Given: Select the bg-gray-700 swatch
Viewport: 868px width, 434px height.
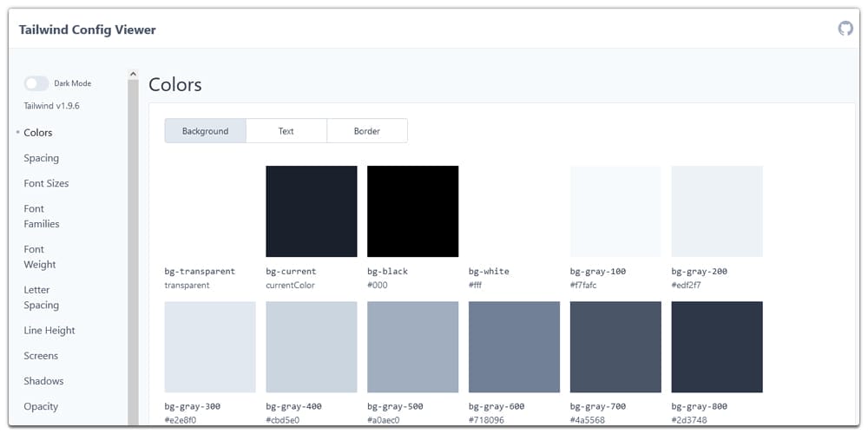Looking at the screenshot, I should click(x=615, y=347).
